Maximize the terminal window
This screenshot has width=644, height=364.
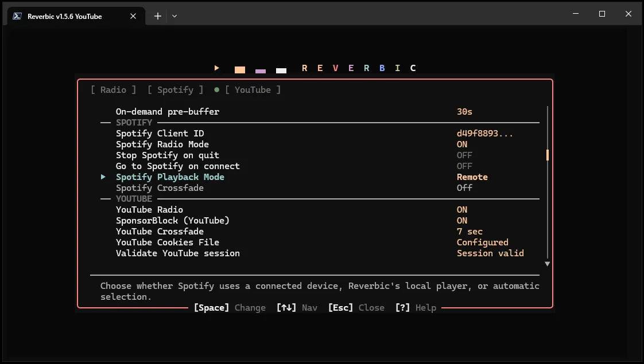(x=602, y=14)
